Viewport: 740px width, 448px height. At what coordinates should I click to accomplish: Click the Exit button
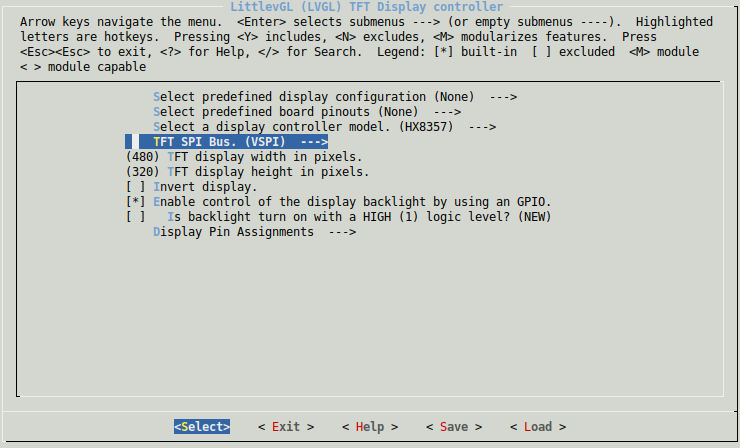286,427
